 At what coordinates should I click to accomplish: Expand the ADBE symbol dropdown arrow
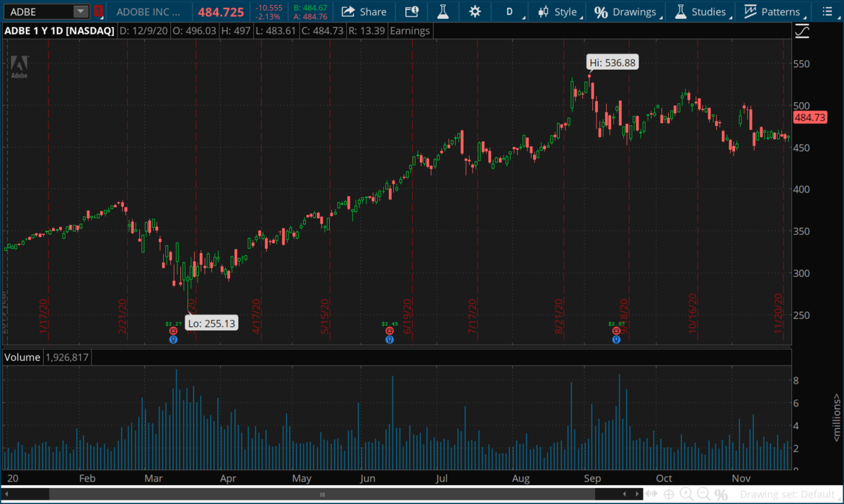(81, 11)
